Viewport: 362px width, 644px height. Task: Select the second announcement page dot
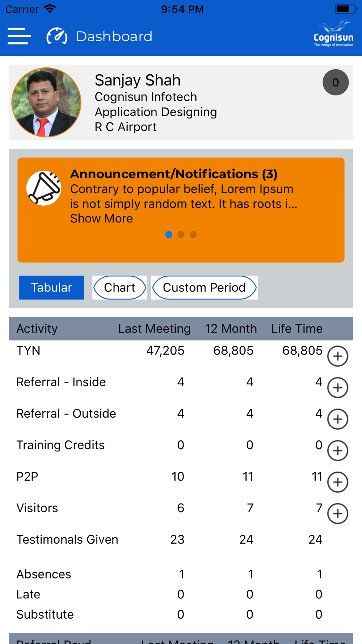tap(181, 235)
